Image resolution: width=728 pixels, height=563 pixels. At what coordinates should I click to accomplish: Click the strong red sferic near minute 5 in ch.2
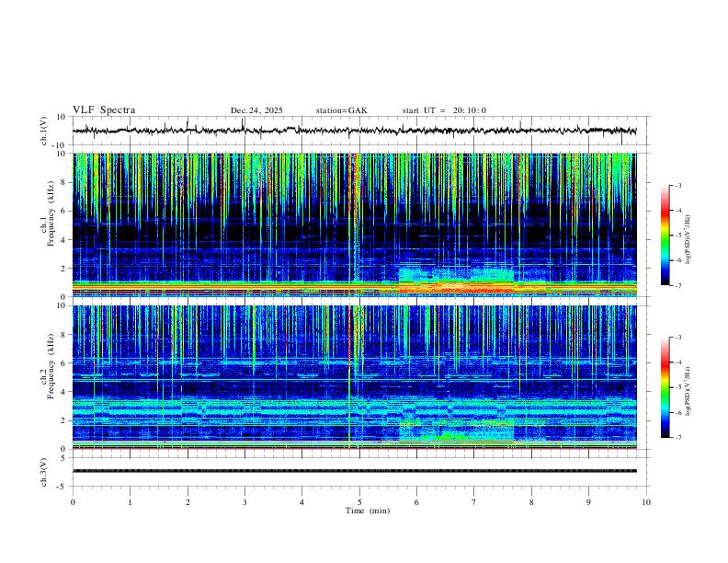tap(349, 376)
